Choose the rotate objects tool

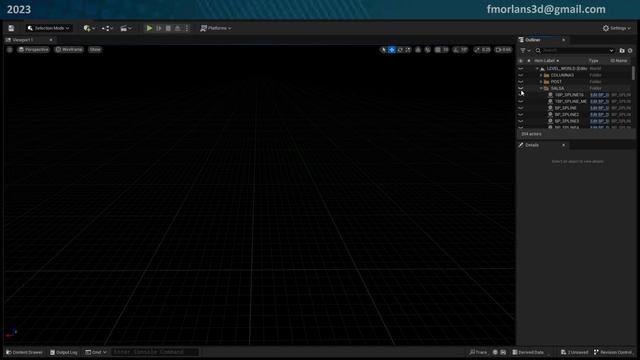(400, 50)
